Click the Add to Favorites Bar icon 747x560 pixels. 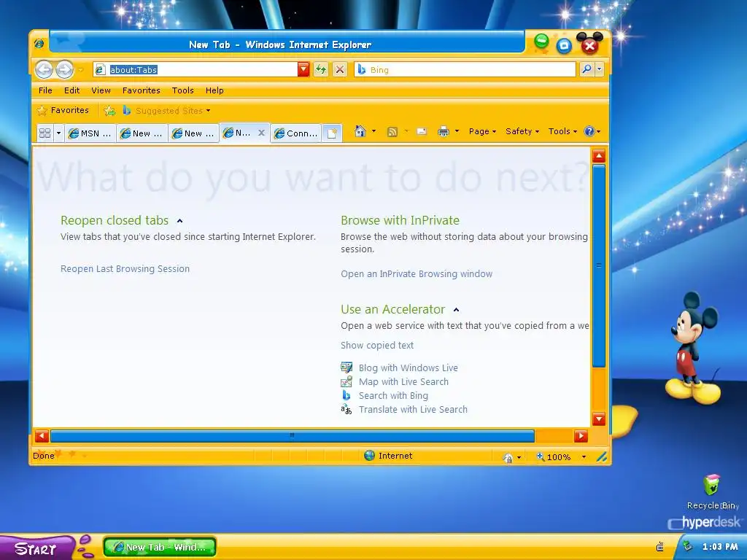click(x=109, y=111)
